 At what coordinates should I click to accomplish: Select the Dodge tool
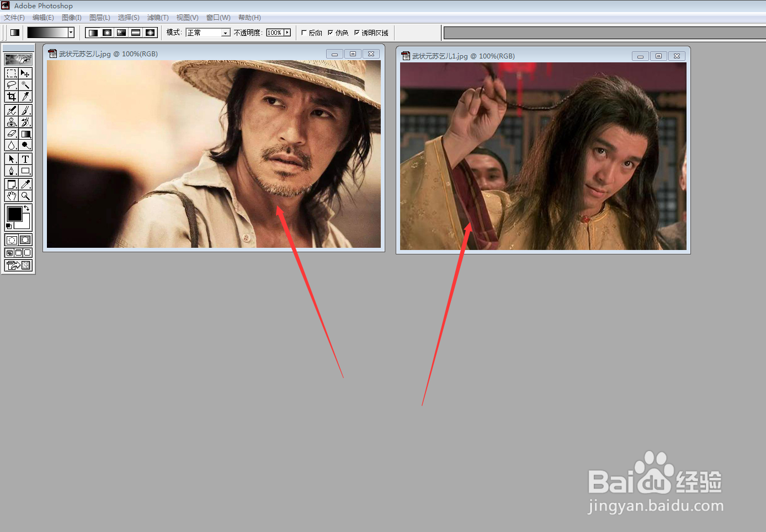tap(25, 145)
